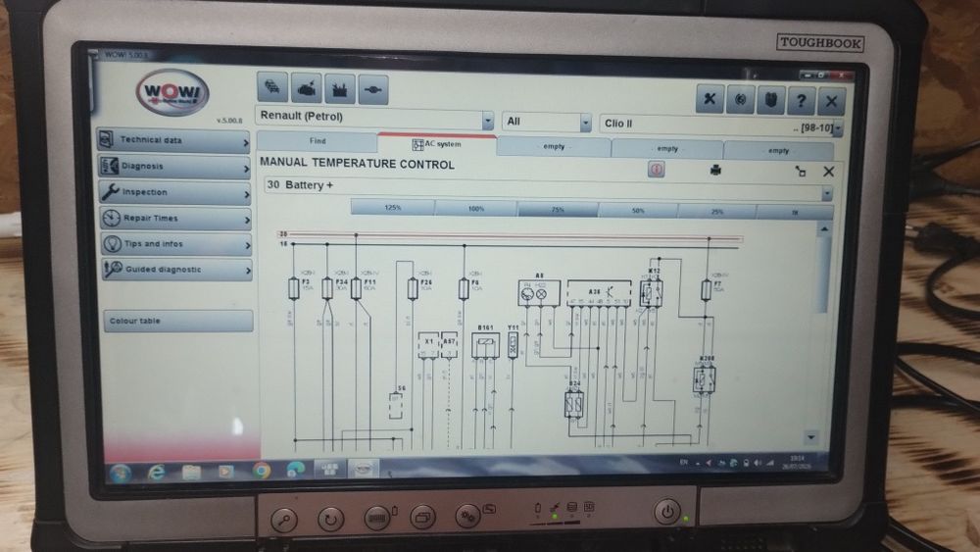Click the diagram scrollbar down arrow
This screenshot has width=980, height=552.
click(x=811, y=437)
